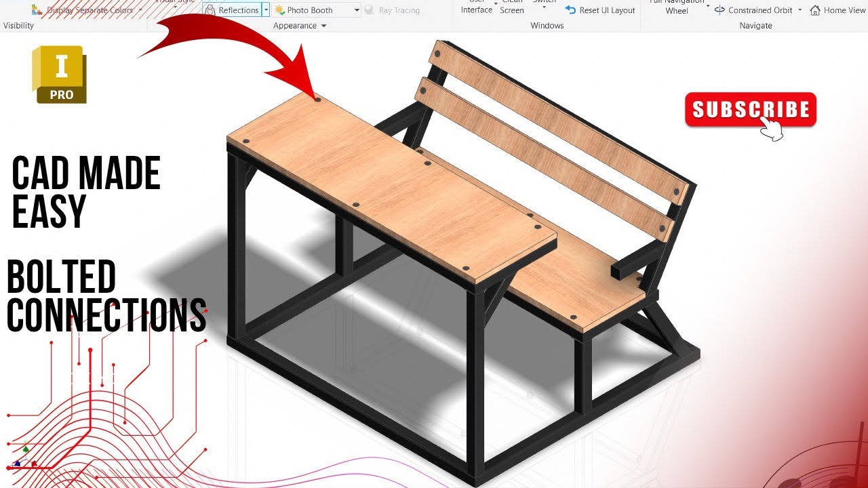Viewport: 868px width, 488px height.
Task: Click the Visibility panel label
Action: coord(19,26)
